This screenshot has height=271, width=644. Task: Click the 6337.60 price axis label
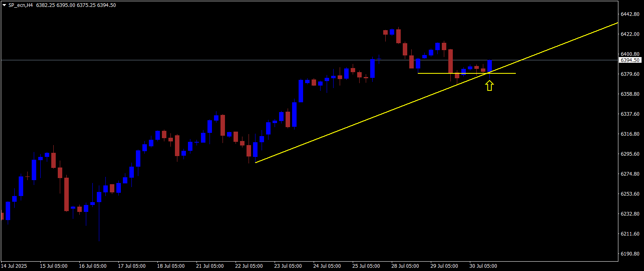click(x=630, y=114)
